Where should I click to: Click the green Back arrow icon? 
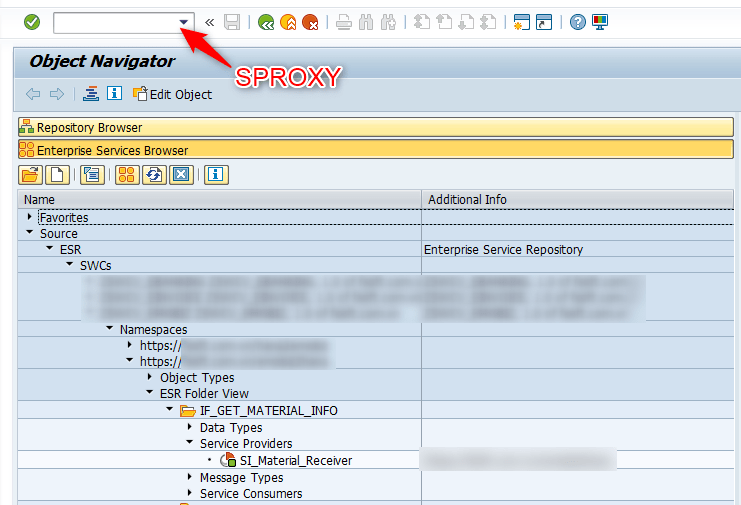pos(265,21)
